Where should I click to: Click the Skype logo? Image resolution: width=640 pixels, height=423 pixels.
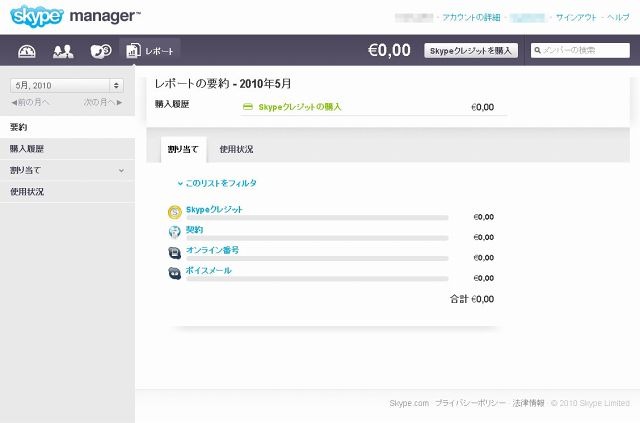click(37, 16)
